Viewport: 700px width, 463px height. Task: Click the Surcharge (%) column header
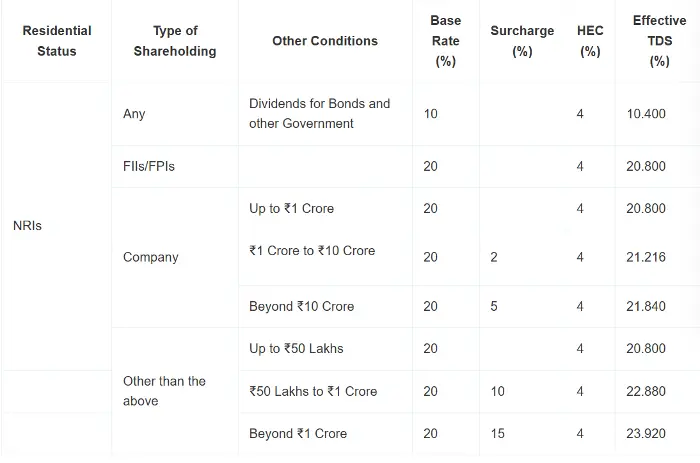522,41
